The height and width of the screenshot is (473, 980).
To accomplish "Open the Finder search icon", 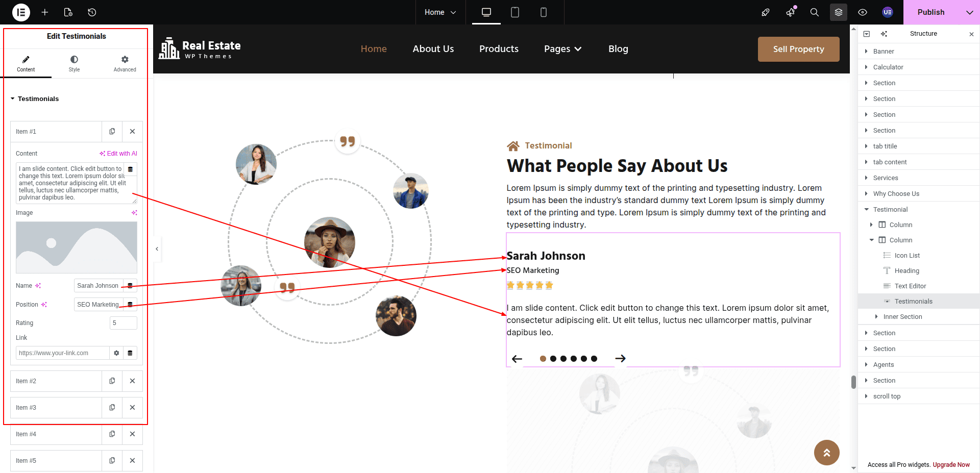I will point(814,12).
